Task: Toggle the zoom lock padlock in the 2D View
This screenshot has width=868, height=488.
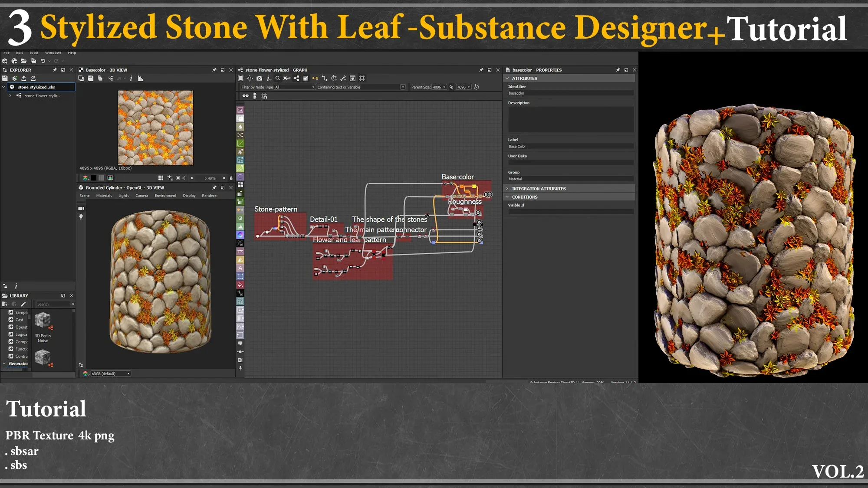Action: coord(231,178)
